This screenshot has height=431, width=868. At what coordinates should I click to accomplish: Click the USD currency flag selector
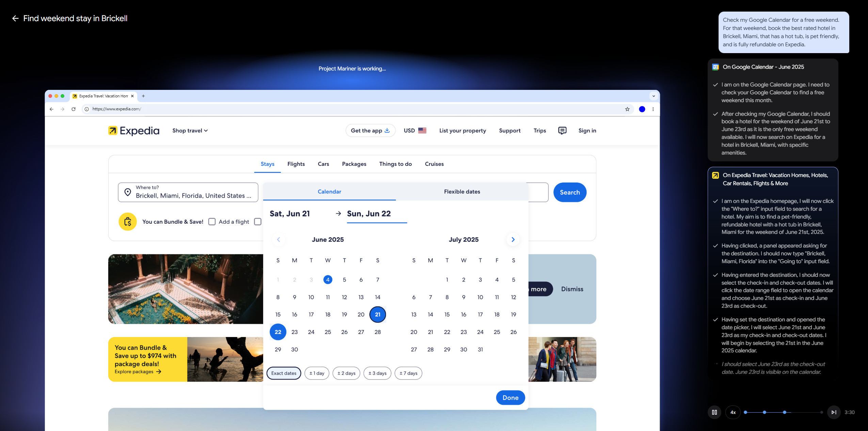click(x=415, y=131)
